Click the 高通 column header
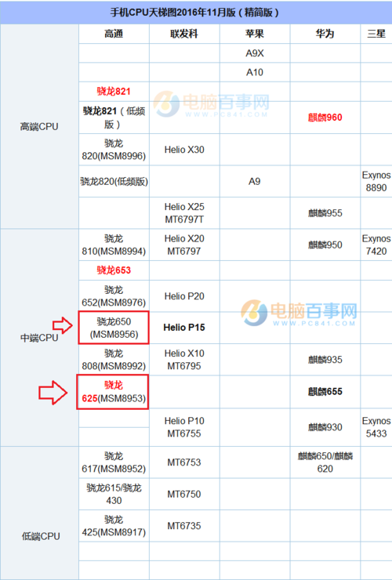 point(114,34)
